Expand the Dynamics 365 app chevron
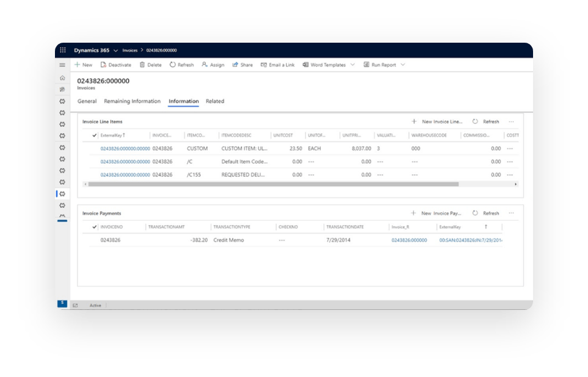The height and width of the screenshot is (377, 588). point(115,51)
